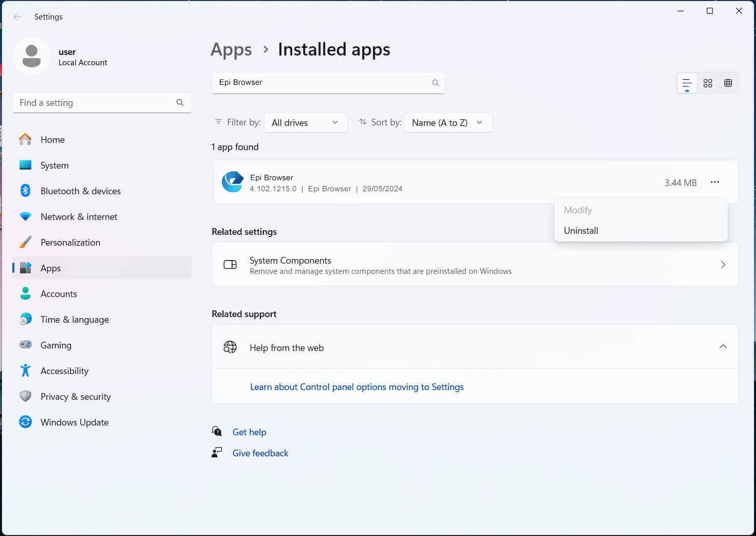Screen dimensions: 756x536
Task: Click the 1 app found text
Action: pos(235,147)
